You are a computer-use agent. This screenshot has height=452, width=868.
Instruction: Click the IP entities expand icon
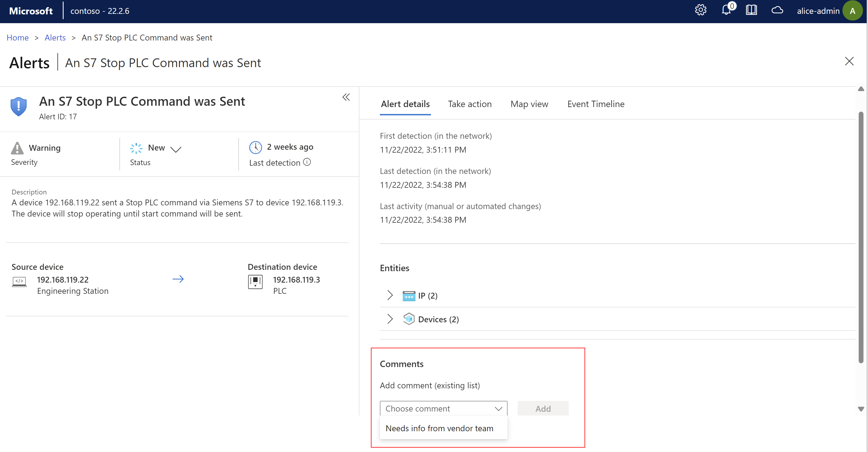390,295
